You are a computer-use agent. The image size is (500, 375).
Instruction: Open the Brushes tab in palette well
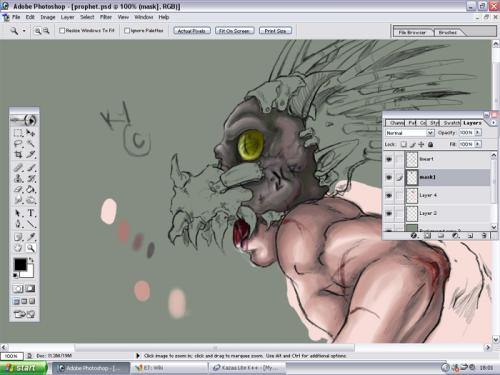(448, 32)
